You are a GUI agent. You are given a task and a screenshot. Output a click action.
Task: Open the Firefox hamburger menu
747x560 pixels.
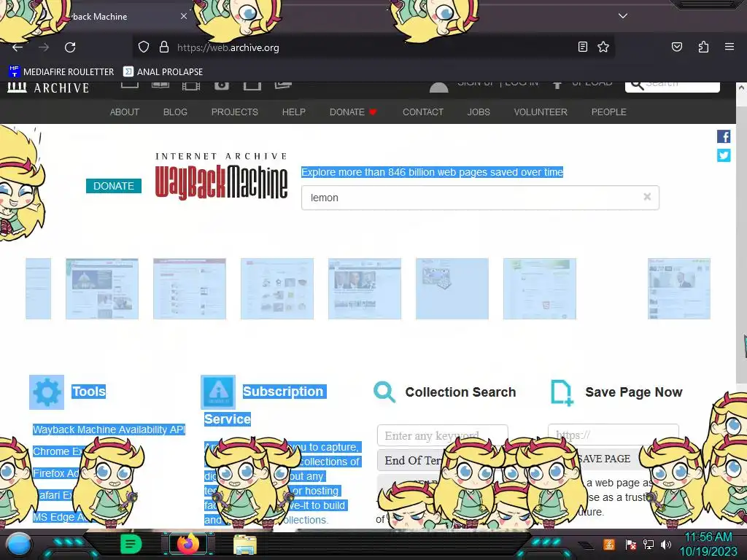[729, 47]
